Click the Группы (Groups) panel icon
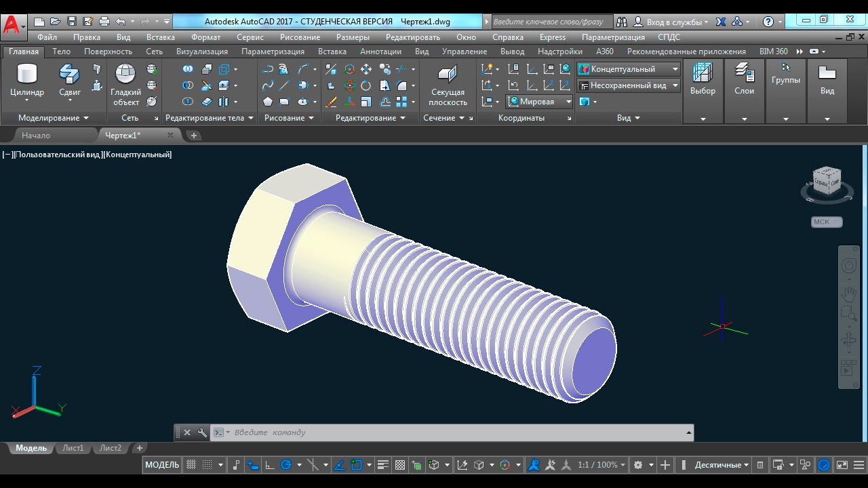Image resolution: width=868 pixels, height=488 pixels. point(785,73)
